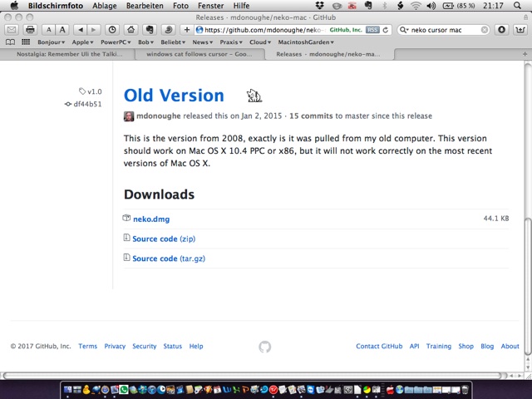Viewport: 532px width, 399px height.
Task: Print the page using the printer icon
Action: (30, 30)
